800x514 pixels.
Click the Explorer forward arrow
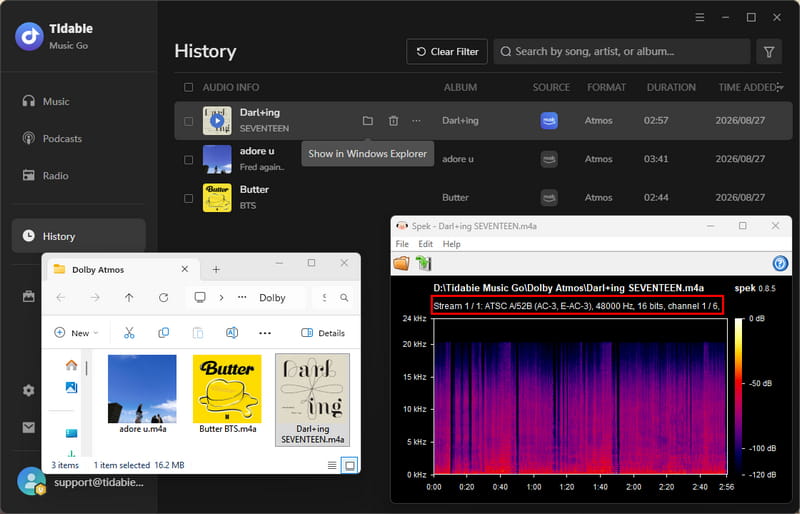pos(95,298)
